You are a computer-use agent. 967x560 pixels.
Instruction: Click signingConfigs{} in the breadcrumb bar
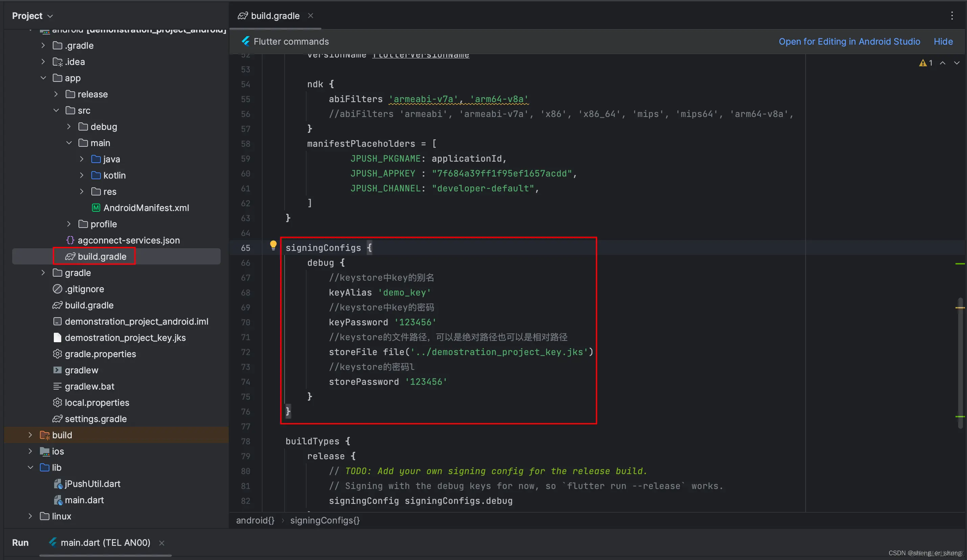[324, 520]
